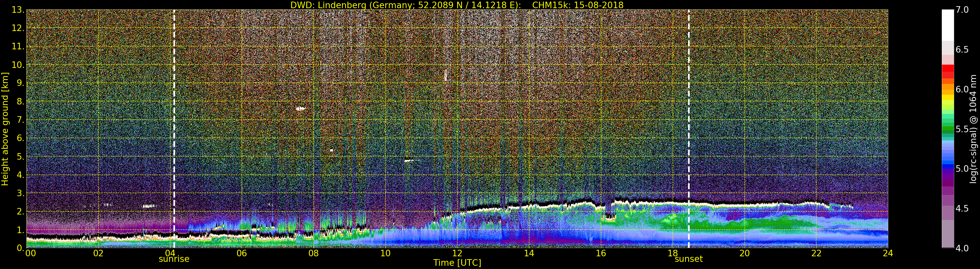Click the x-axis tick label '22'
This screenshot has width=980, height=269.
pyautogui.click(x=816, y=253)
